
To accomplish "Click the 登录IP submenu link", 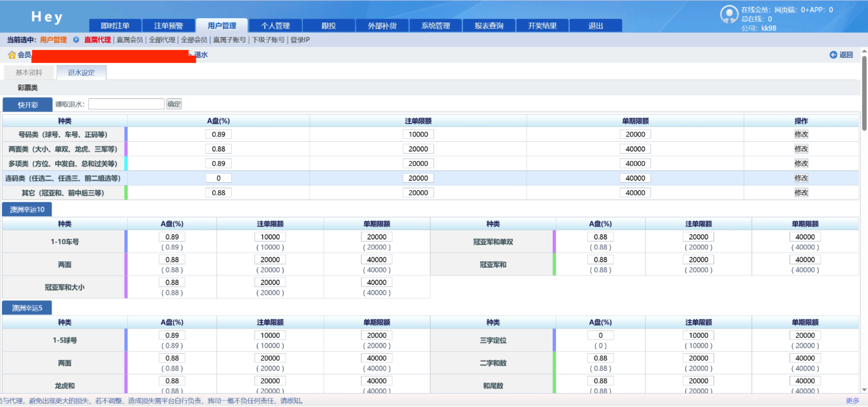I will click(300, 40).
